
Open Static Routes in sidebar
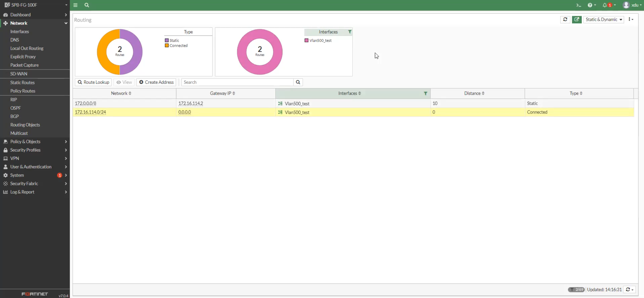click(22, 82)
